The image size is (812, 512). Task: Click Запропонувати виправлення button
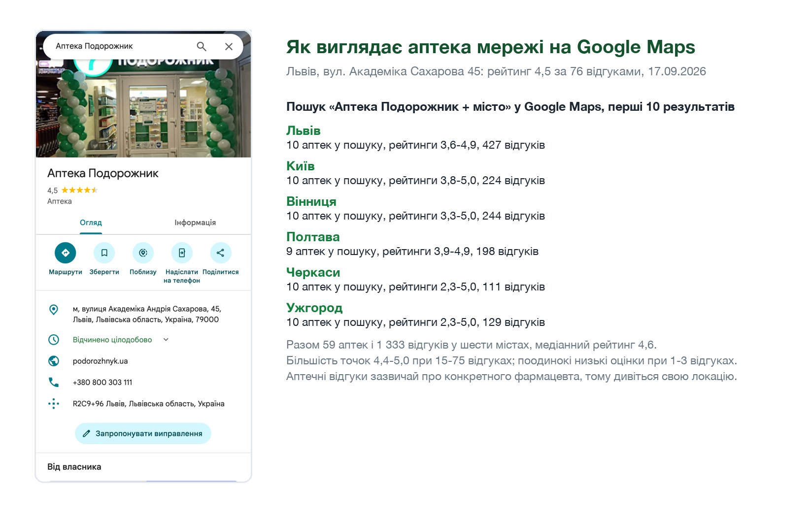pyautogui.click(x=143, y=434)
